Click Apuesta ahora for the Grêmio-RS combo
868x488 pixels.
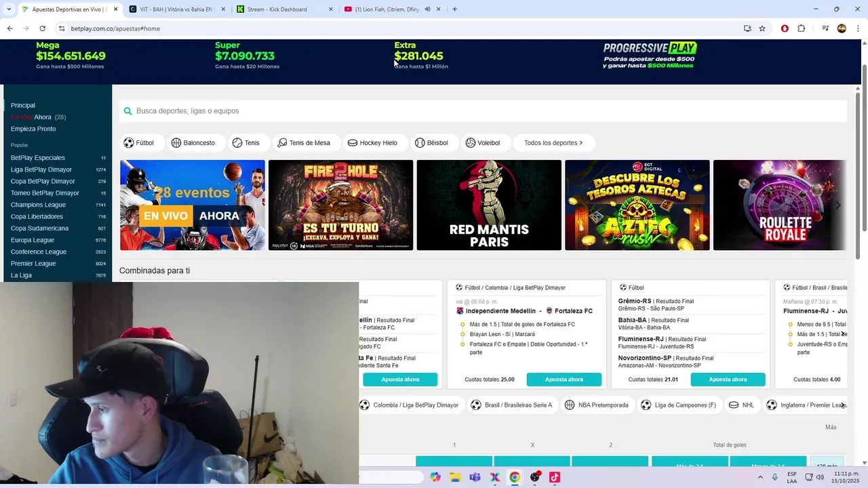click(728, 380)
